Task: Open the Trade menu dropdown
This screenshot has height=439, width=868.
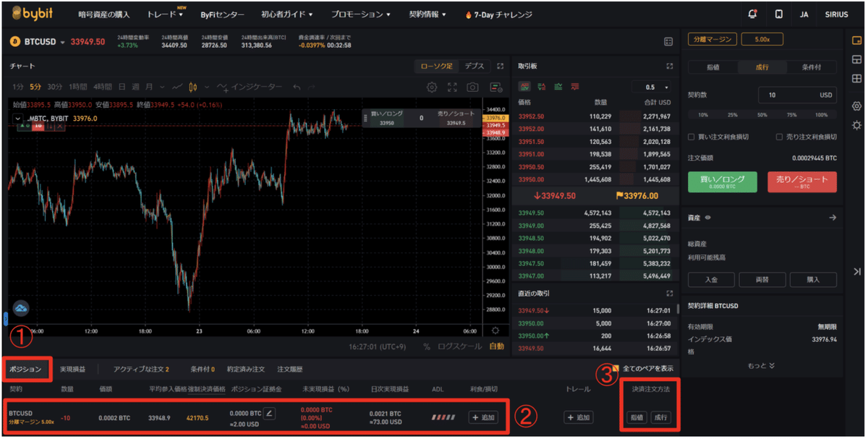Action: coord(165,14)
